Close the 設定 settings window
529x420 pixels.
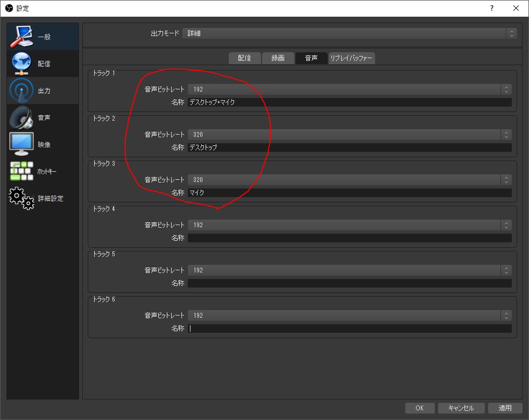516,8
